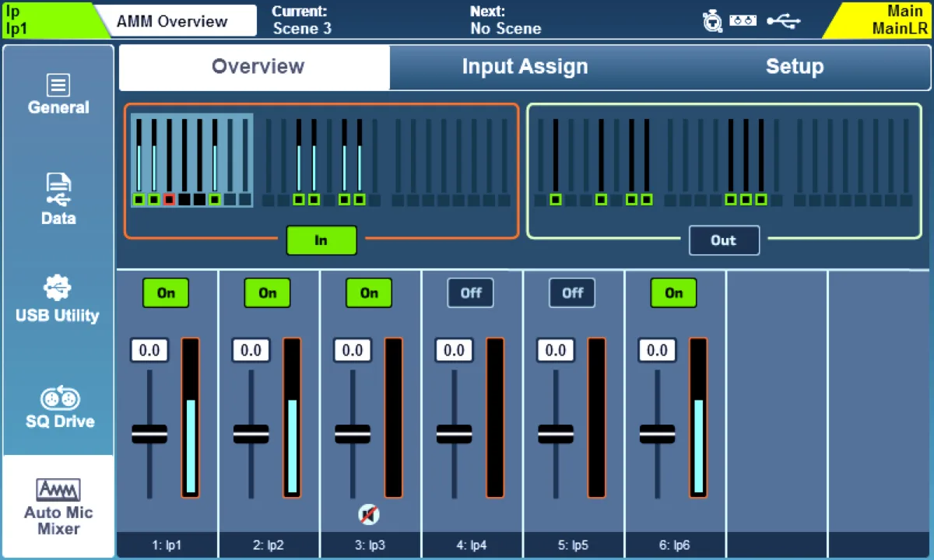
Task: Click the 0.0 value box on Ip6
Action: [658, 350]
